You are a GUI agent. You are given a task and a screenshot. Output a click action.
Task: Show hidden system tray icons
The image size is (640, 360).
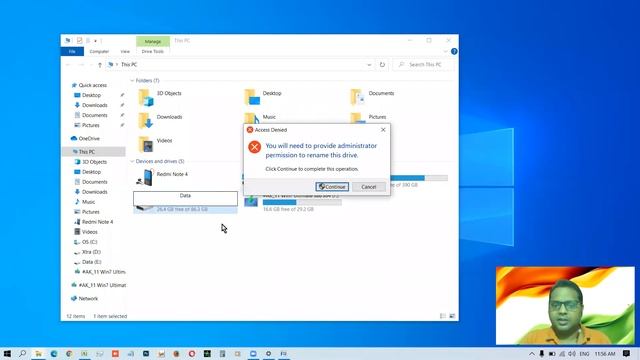click(x=531, y=353)
